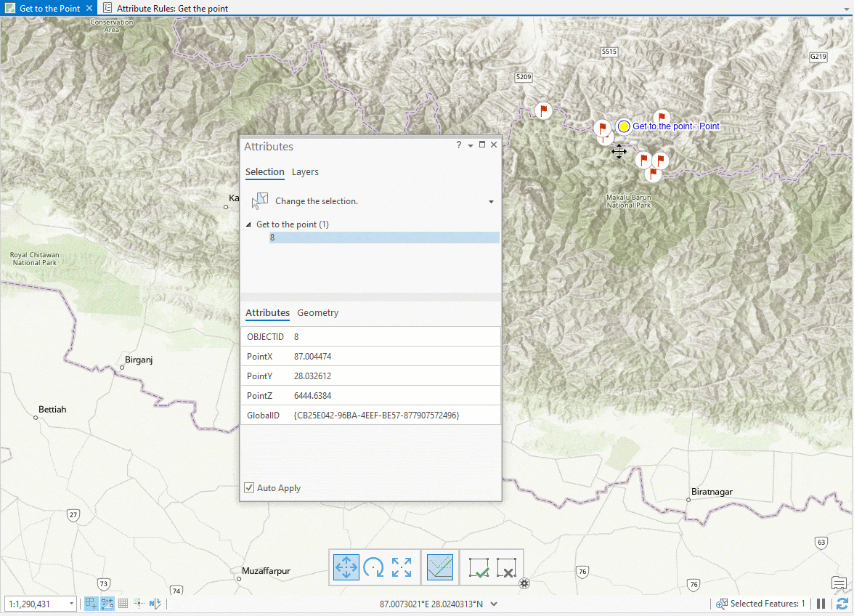Select the Scale tool in editing toolbar

[402, 567]
